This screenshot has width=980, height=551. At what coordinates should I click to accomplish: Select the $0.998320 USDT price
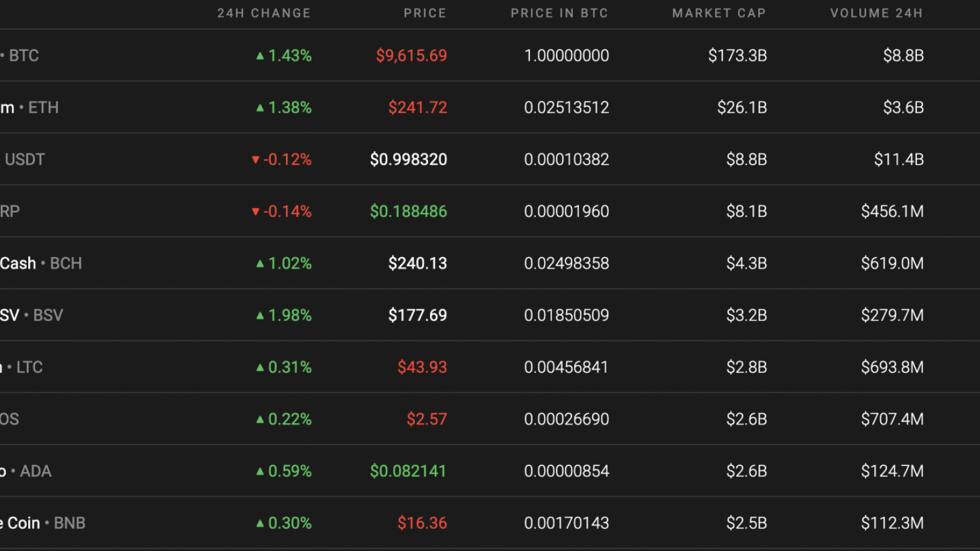(409, 160)
